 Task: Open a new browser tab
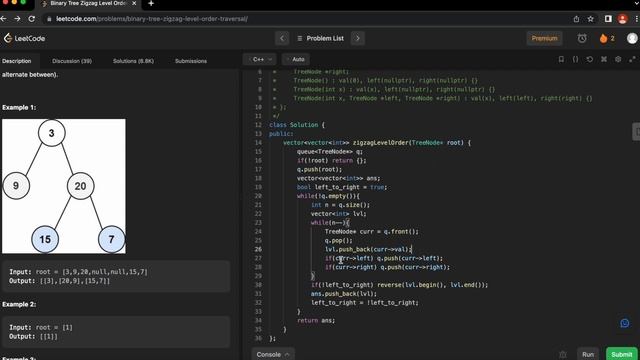tap(151, 4)
